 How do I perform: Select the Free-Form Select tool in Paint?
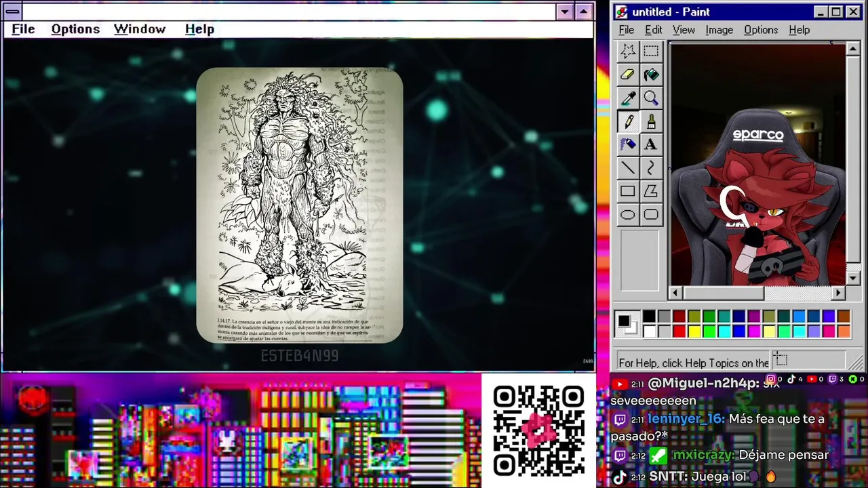pyautogui.click(x=628, y=52)
